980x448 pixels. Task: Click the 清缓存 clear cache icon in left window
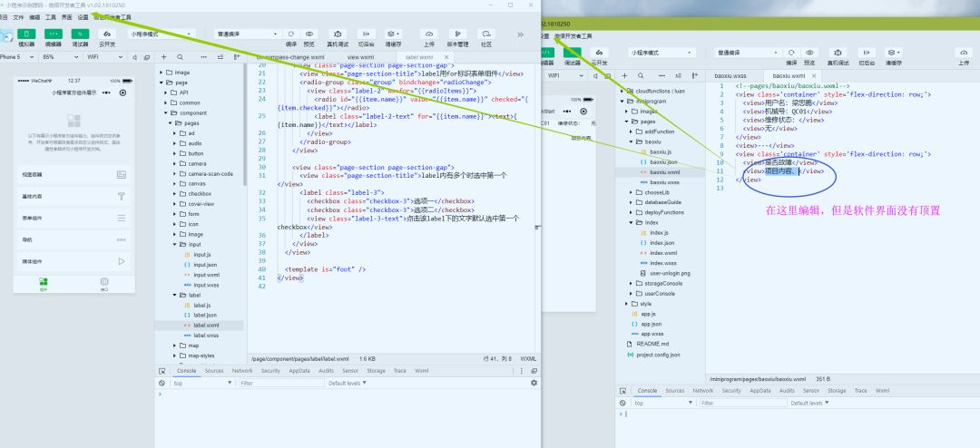coord(393,34)
